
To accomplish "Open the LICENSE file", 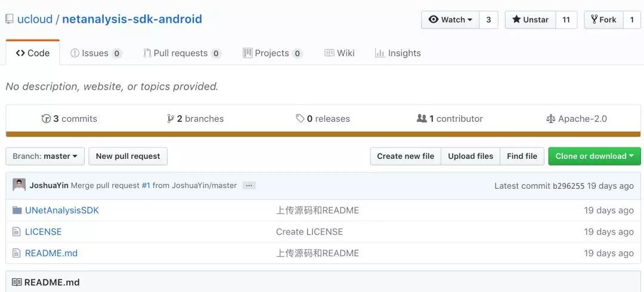I will click(x=43, y=232).
